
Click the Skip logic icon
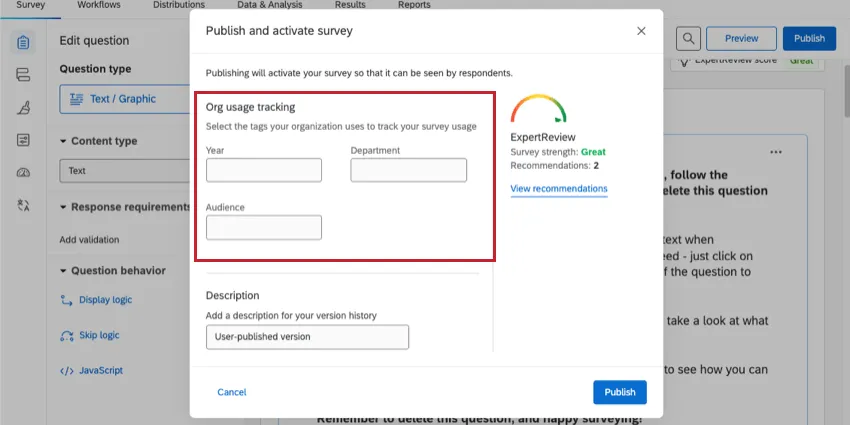click(66, 336)
